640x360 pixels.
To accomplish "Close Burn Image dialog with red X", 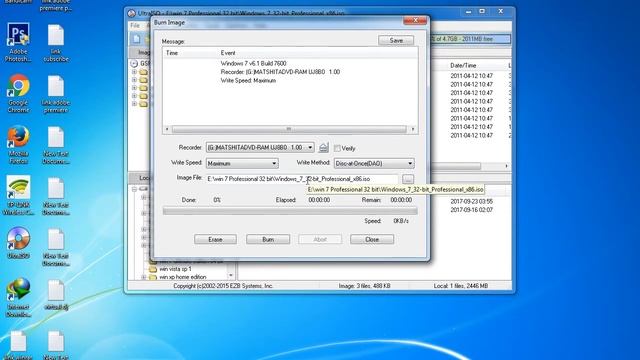I will [x=415, y=20].
